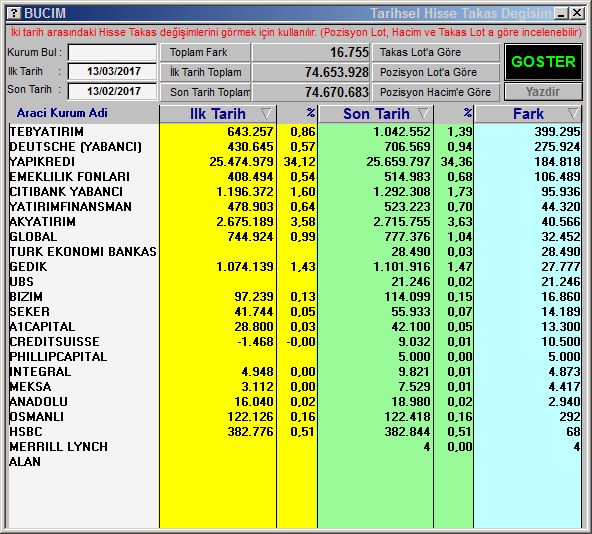592x534 pixels.
Task: Select the TURK EKONOMI BANKAS row name
Action: point(83,252)
